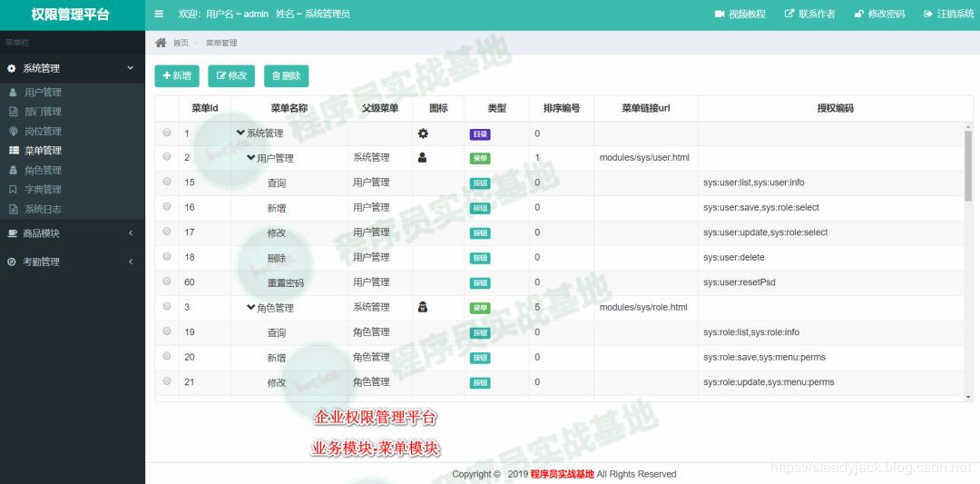Click the contact author external-link icon
This screenshot has height=484, width=980.
coord(789,14)
